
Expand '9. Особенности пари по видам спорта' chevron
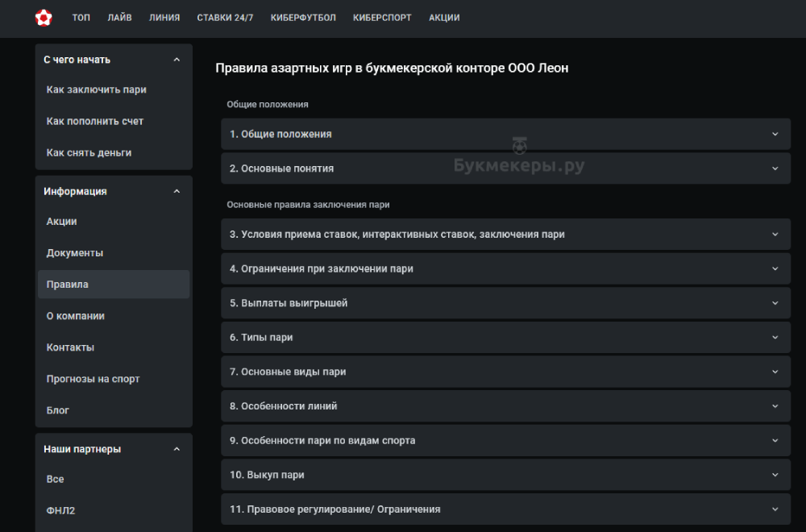pos(775,440)
